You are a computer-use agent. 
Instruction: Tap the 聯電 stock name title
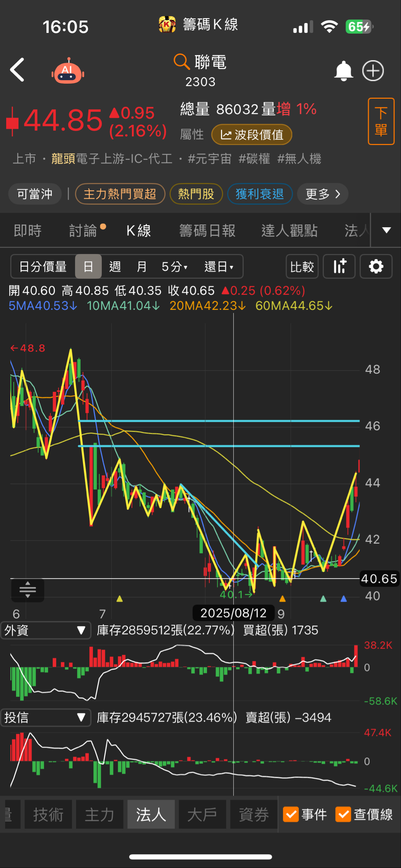click(211, 62)
